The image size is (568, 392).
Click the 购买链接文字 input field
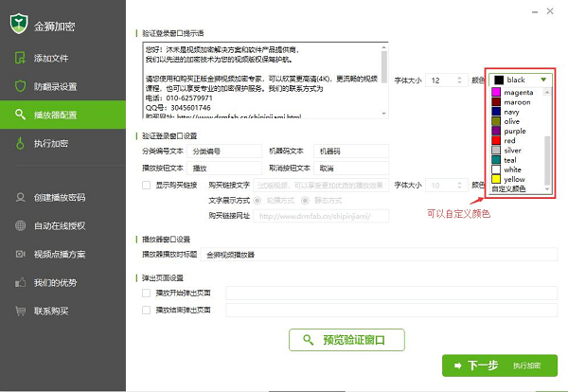point(321,186)
